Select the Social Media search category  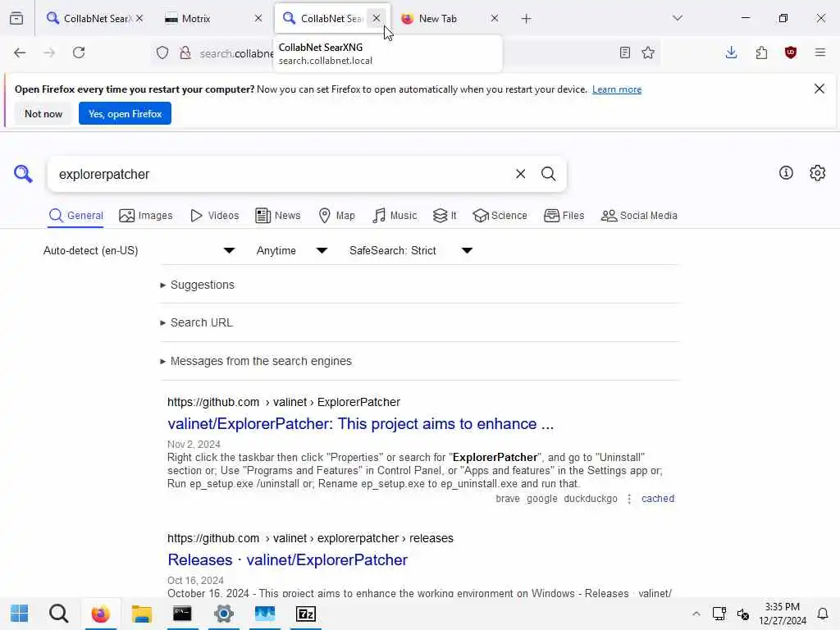click(x=639, y=216)
